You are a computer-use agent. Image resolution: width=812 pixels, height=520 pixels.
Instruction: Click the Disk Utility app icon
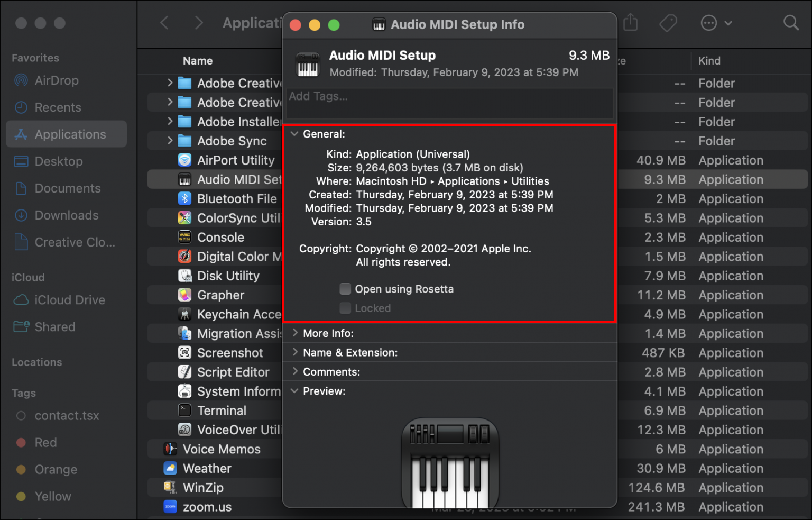(x=184, y=276)
